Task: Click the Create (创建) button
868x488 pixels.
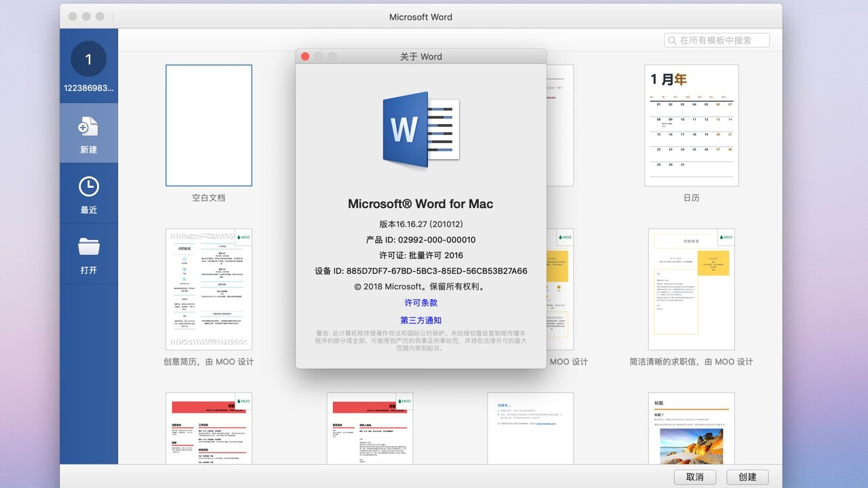Action: click(747, 476)
